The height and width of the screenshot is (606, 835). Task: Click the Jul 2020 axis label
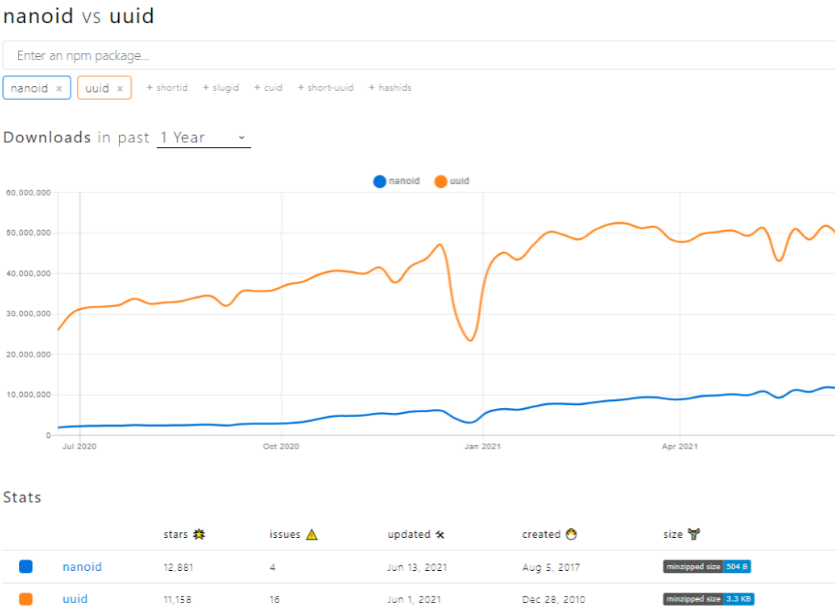click(79, 446)
